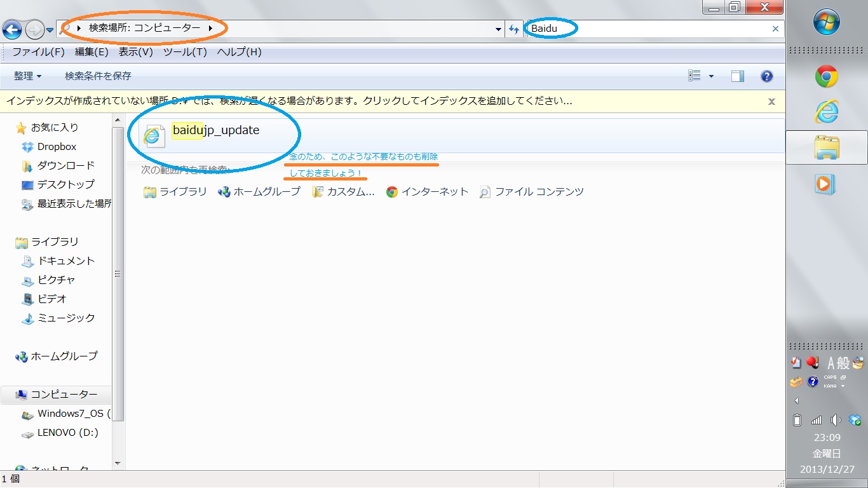This screenshot has width=868, height=488.
Task: Open ビデオ library in navigation pane
Action: point(51,299)
